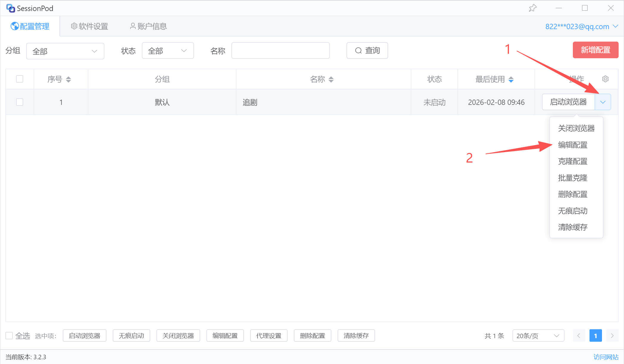Viewport: 624px width, 364px height.
Task: Click the SessionPod app logo icon
Action: [10, 8]
